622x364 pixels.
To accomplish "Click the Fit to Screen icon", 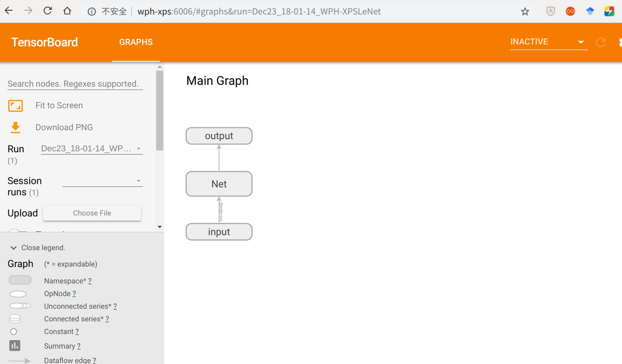I will 16,106.
